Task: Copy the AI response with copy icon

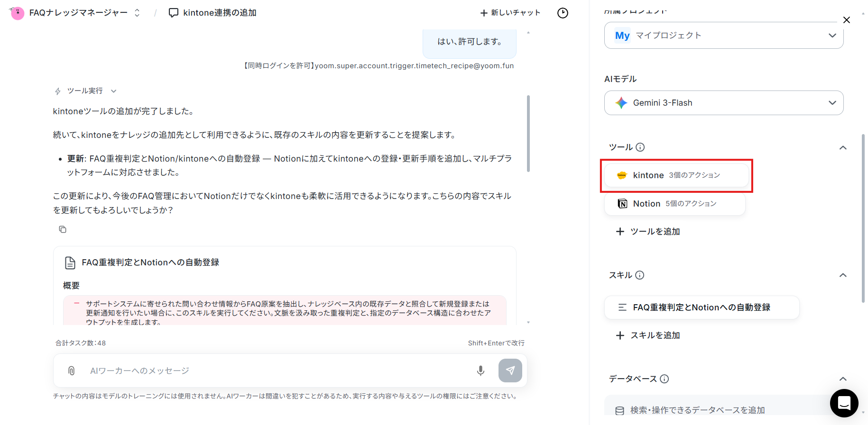Action: tap(62, 229)
